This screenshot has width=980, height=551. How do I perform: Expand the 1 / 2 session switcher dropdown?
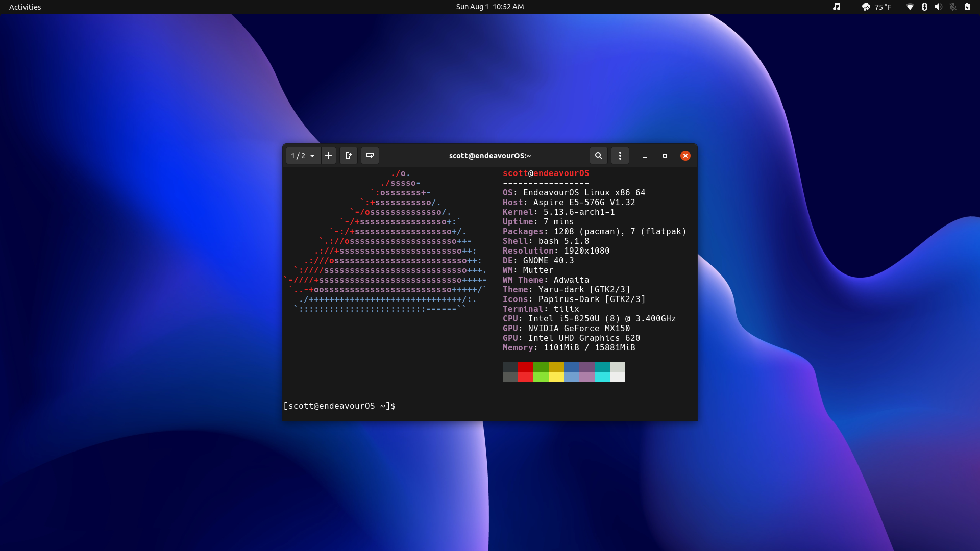point(303,156)
